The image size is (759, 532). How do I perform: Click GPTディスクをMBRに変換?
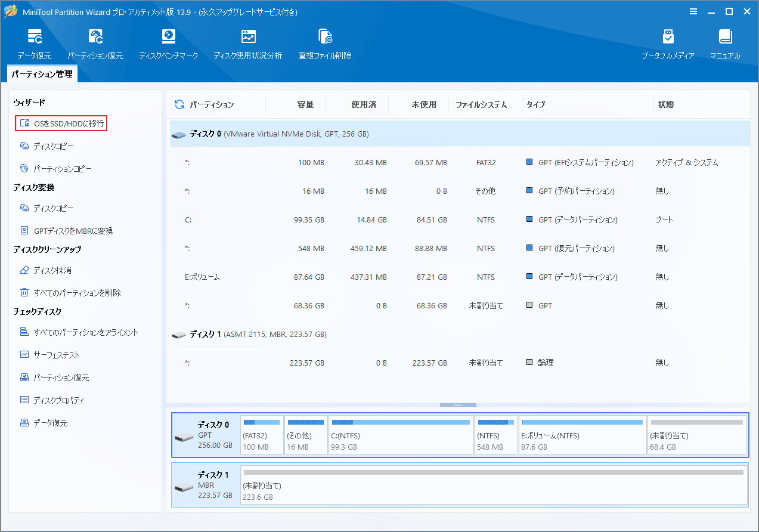pyautogui.click(x=66, y=231)
